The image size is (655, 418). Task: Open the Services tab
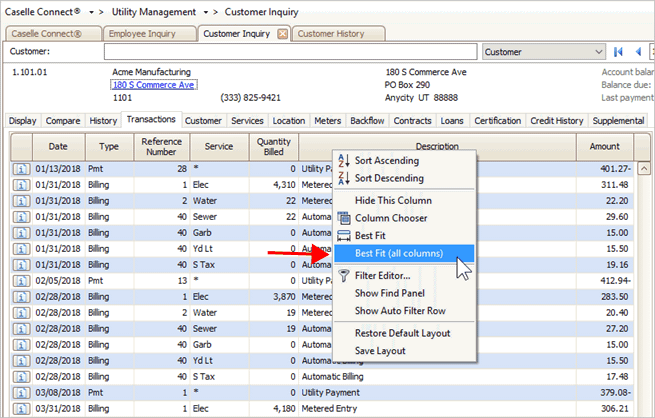247,121
